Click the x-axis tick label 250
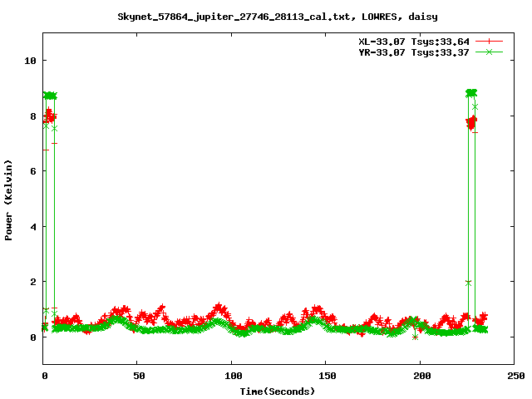 click(x=516, y=376)
